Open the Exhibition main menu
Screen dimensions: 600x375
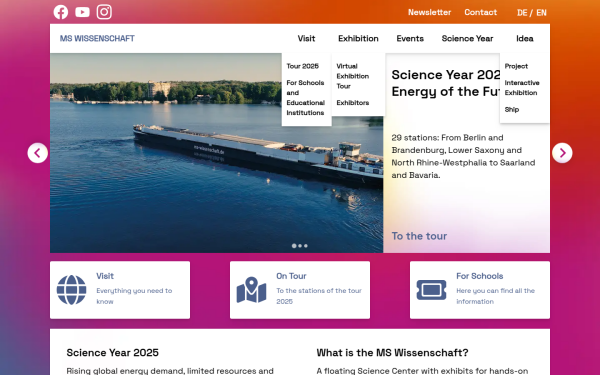[358, 39]
